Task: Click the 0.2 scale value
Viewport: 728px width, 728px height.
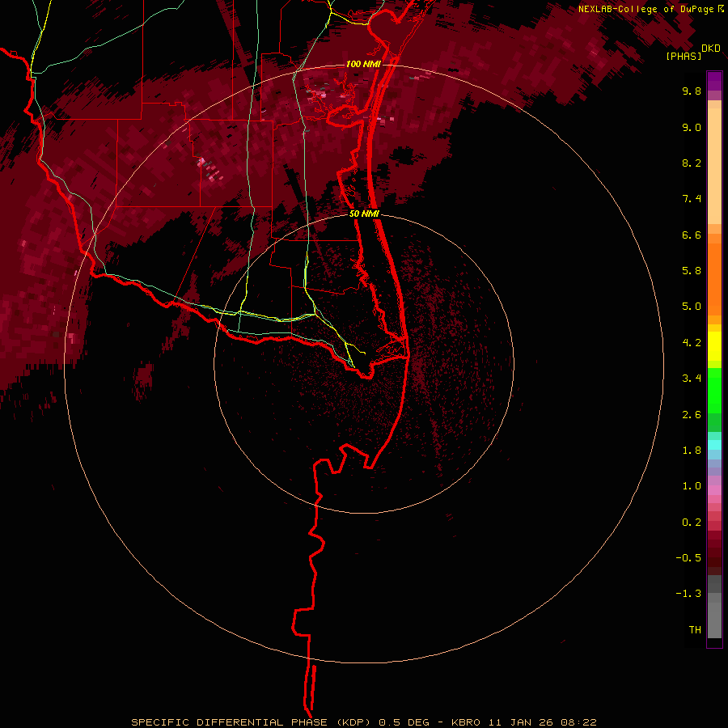Action: click(692, 523)
